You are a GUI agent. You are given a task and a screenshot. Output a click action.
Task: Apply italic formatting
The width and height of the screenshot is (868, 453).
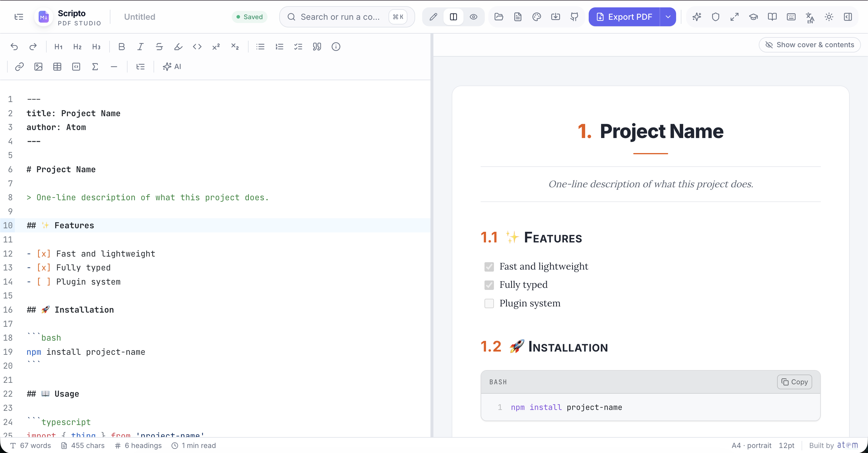[x=141, y=47]
